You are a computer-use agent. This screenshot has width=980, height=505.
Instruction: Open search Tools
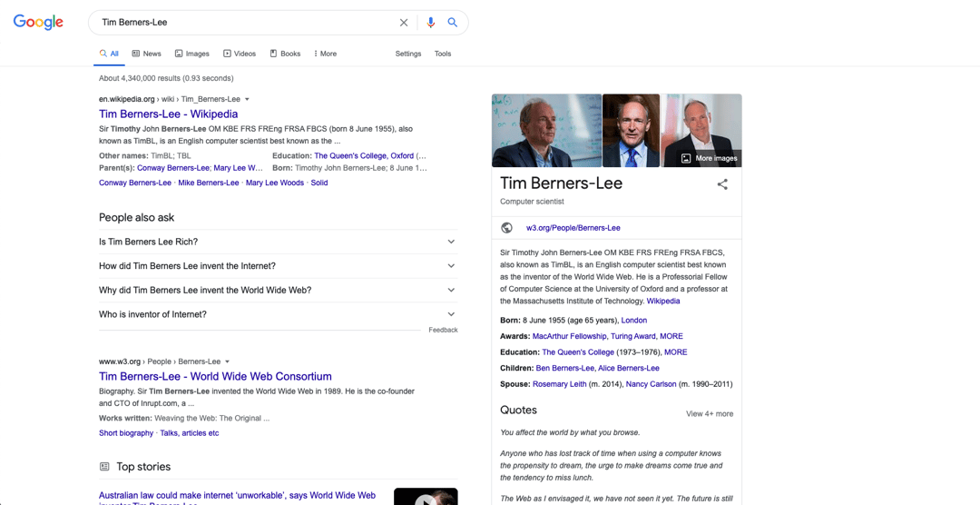click(x=443, y=54)
